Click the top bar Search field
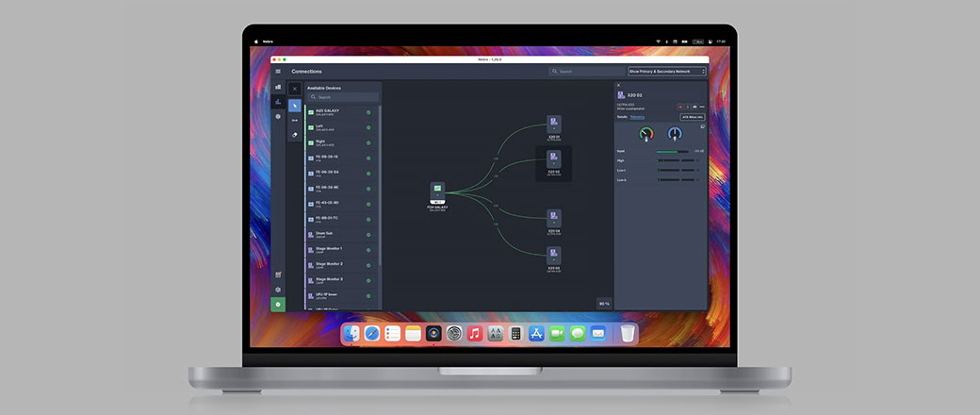Screen dimensions: 980x415 (586, 72)
